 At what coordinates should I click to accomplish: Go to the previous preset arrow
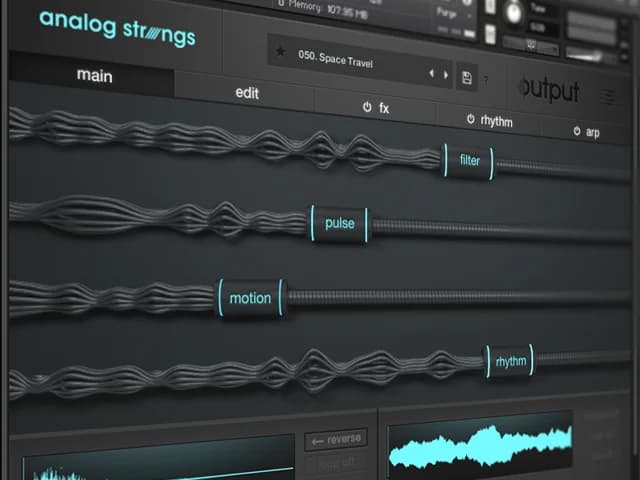pos(432,74)
